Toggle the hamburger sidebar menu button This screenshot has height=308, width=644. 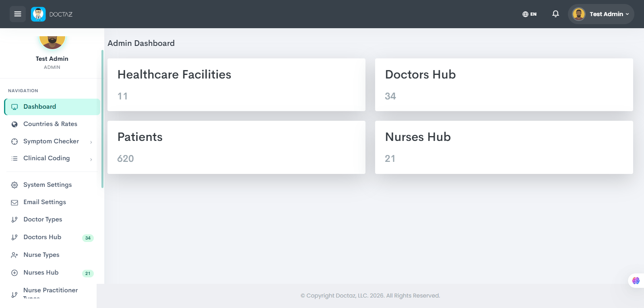pyautogui.click(x=18, y=14)
